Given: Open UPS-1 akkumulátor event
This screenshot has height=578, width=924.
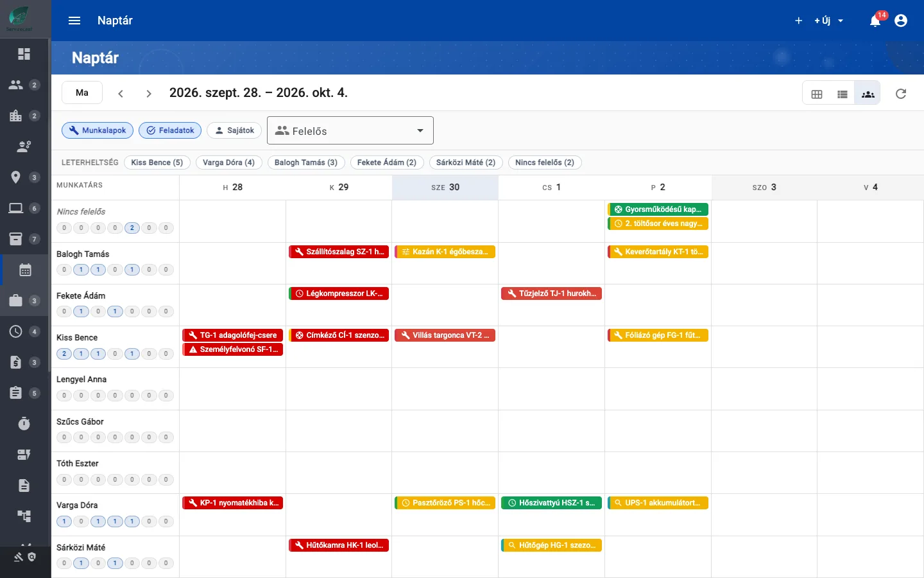Looking at the screenshot, I should 658,503.
